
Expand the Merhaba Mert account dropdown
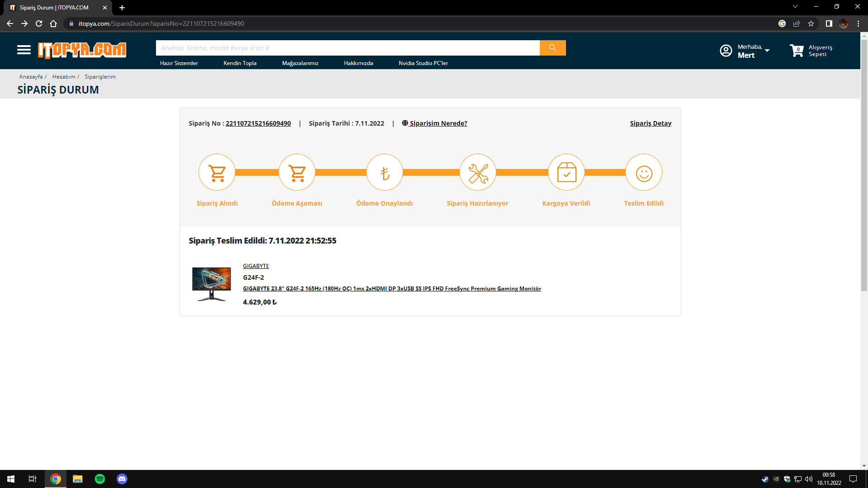[767, 50]
